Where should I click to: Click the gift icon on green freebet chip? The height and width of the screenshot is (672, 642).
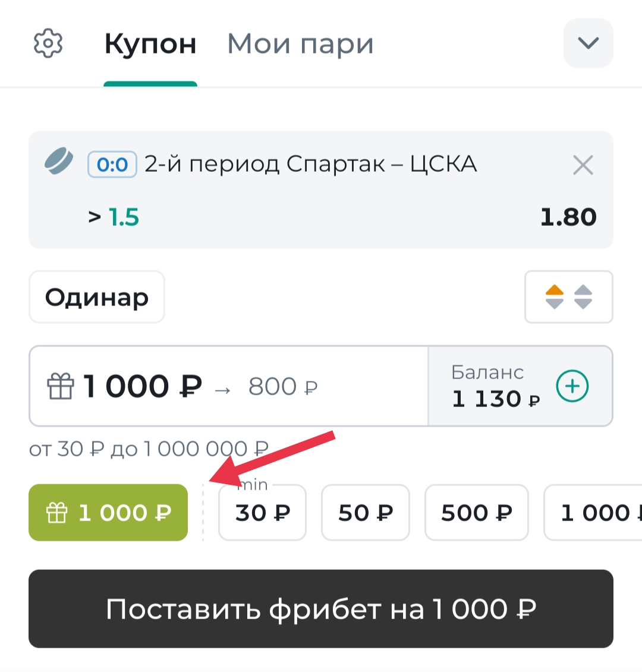(58, 512)
